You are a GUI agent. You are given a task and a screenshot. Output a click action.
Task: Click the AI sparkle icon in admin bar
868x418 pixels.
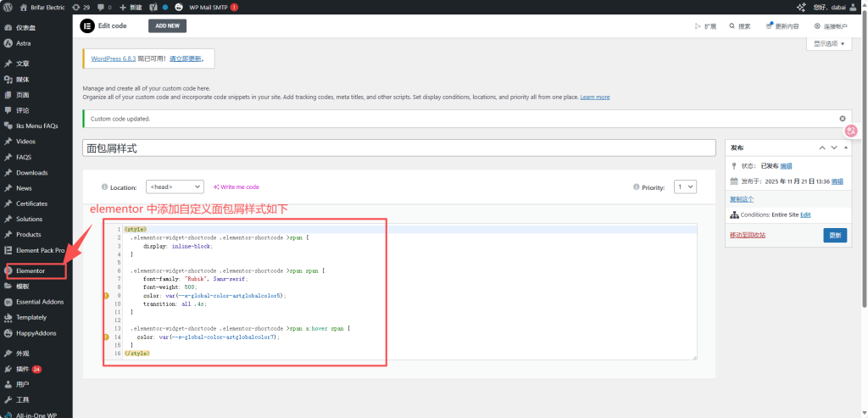coord(800,7)
